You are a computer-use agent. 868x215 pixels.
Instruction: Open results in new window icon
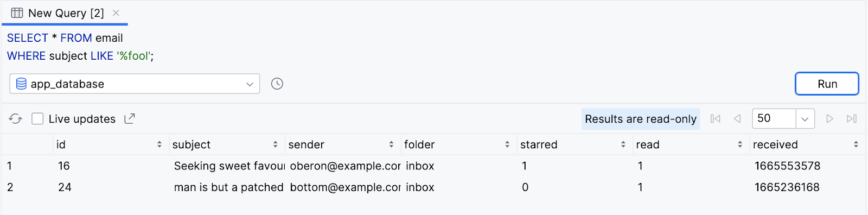pos(130,118)
